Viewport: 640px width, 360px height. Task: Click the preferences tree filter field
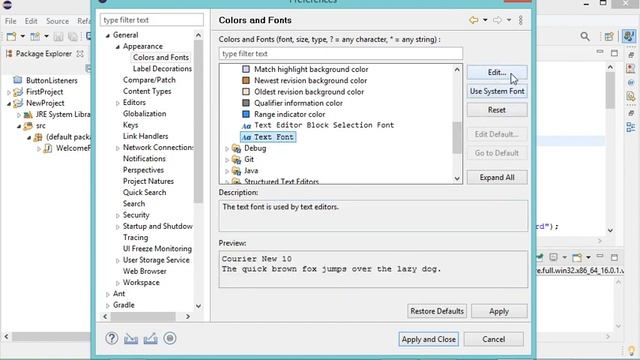pyautogui.click(x=152, y=20)
